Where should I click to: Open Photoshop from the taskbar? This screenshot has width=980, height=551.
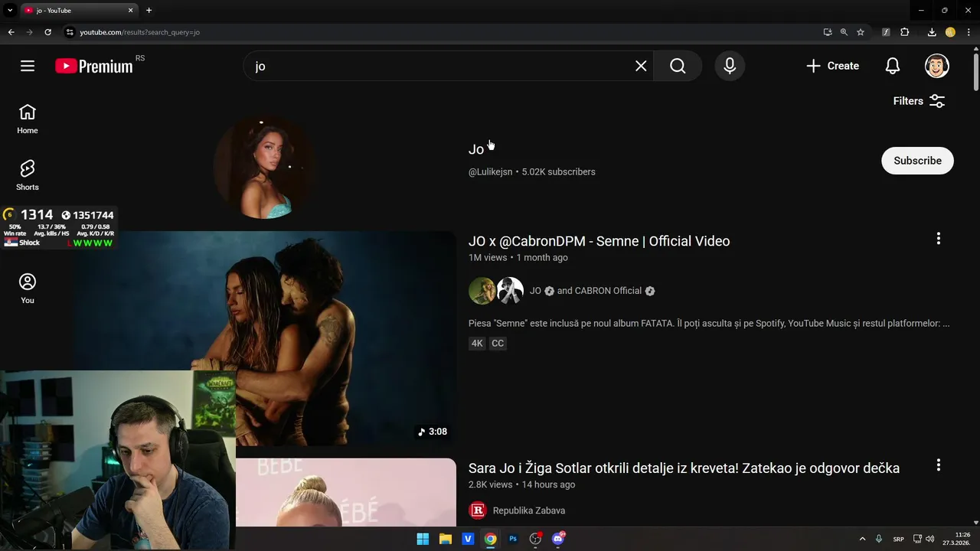point(513,539)
